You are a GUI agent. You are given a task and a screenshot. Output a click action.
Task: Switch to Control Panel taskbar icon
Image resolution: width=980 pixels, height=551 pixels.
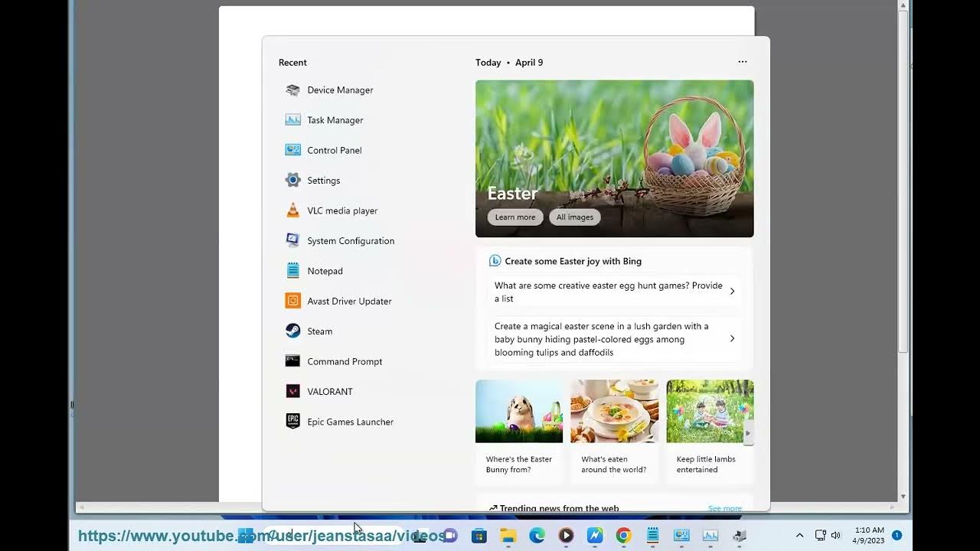pos(681,536)
